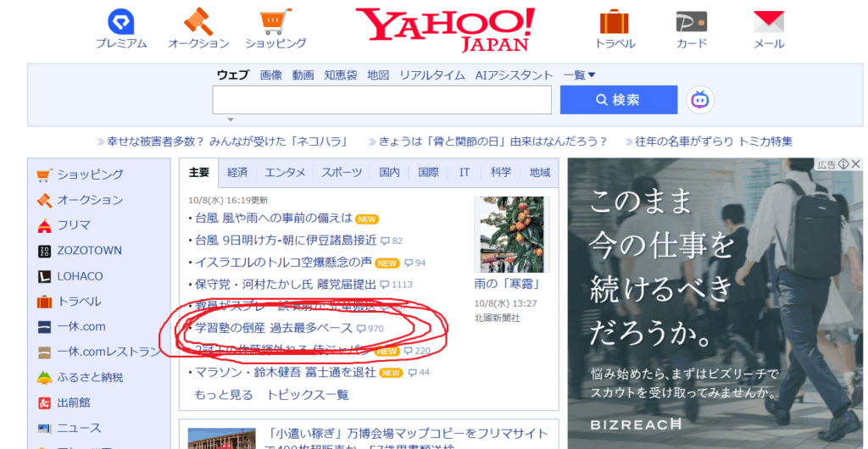The width and height of the screenshot is (868, 449).
Task: Click the Auction gavel icon at top
Action: click(x=198, y=22)
